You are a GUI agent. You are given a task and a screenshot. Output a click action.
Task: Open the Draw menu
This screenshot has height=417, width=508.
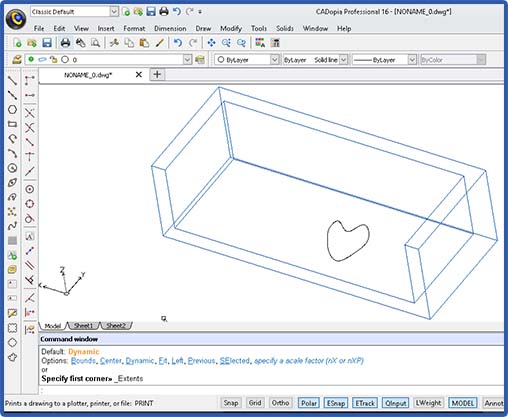203,28
